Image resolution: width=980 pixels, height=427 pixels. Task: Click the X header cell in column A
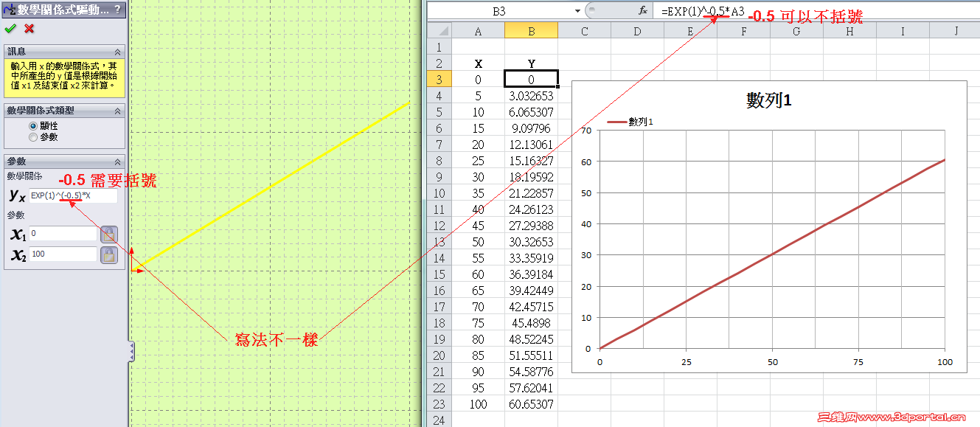tap(478, 63)
